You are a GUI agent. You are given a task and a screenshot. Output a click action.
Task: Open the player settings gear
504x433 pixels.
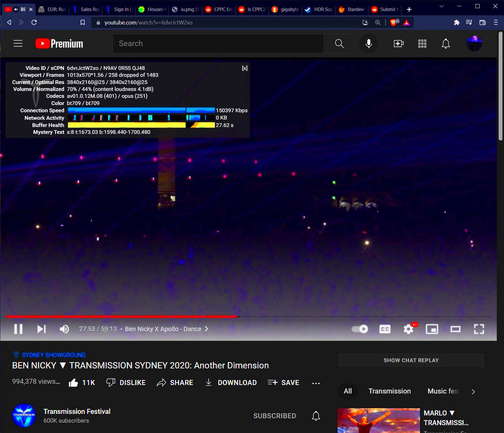(x=409, y=329)
